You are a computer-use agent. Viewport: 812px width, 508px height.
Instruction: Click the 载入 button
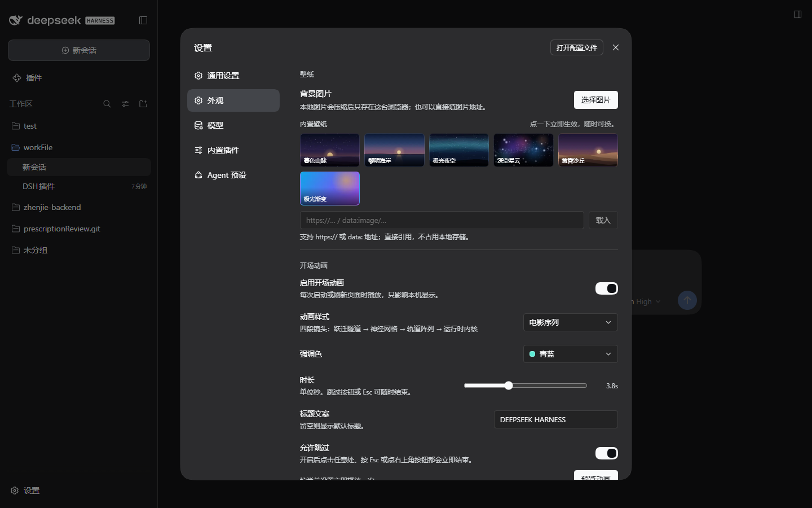pyautogui.click(x=603, y=220)
